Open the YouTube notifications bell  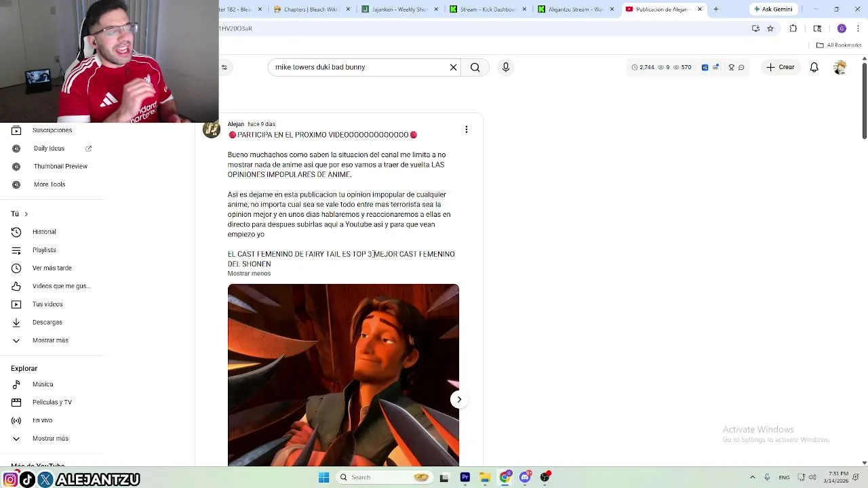coord(814,67)
